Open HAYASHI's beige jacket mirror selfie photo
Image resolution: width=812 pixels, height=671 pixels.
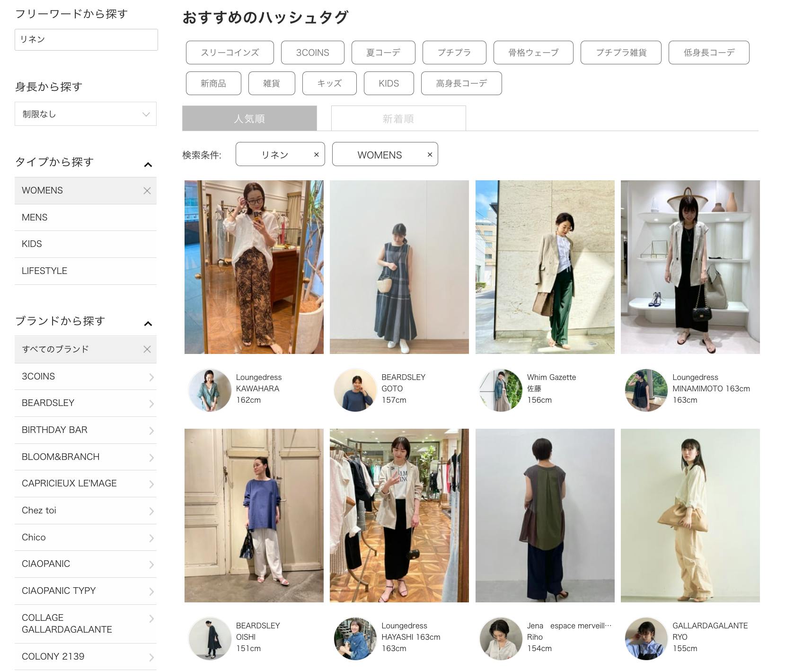pos(399,515)
